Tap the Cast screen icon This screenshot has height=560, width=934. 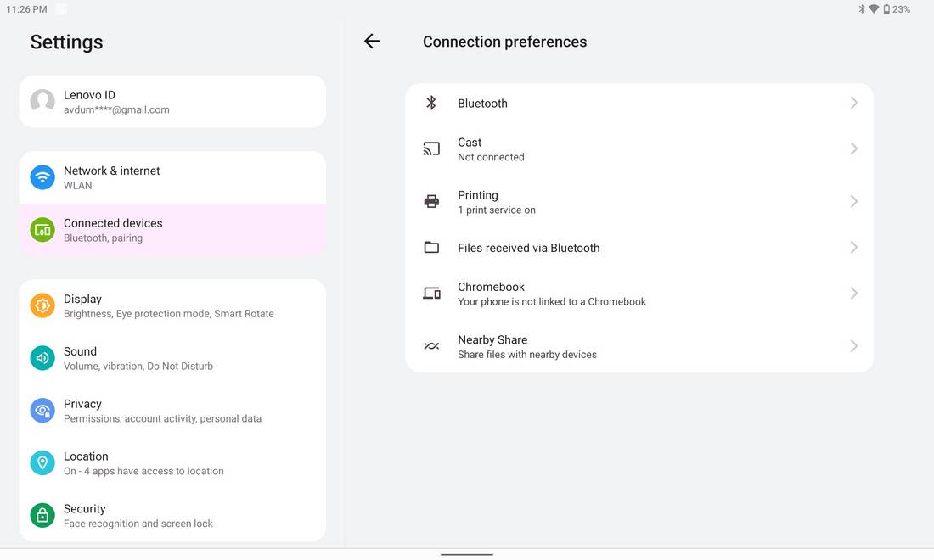click(431, 148)
